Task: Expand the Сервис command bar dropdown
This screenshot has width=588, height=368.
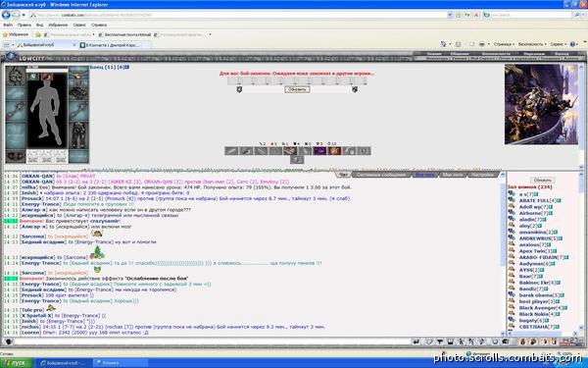Action: point(558,44)
